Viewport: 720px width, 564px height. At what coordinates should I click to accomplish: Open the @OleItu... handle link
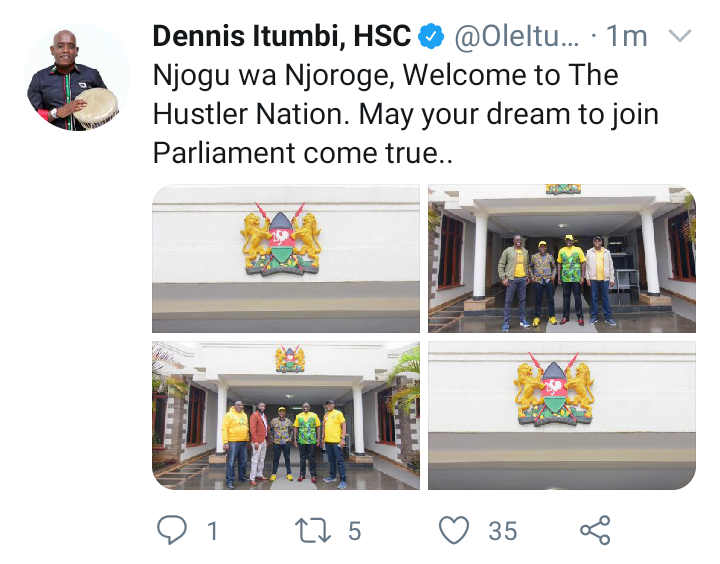coord(517,37)
